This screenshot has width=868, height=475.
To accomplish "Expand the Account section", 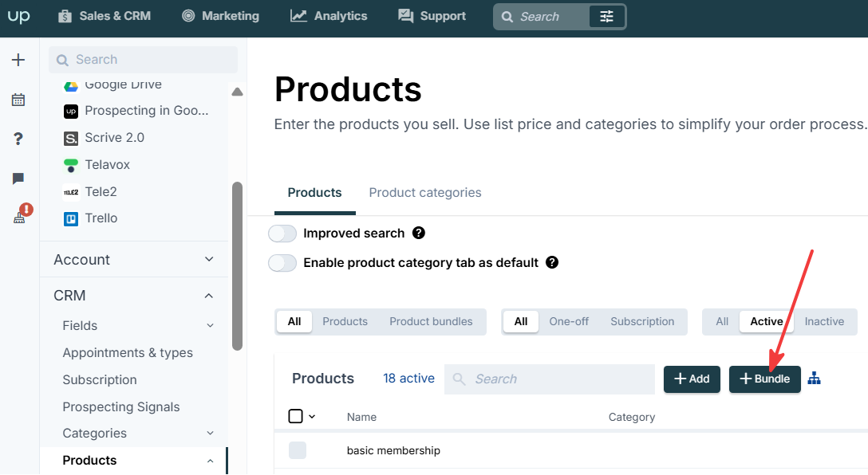I will pyautogui.click(x=134, y=259).
